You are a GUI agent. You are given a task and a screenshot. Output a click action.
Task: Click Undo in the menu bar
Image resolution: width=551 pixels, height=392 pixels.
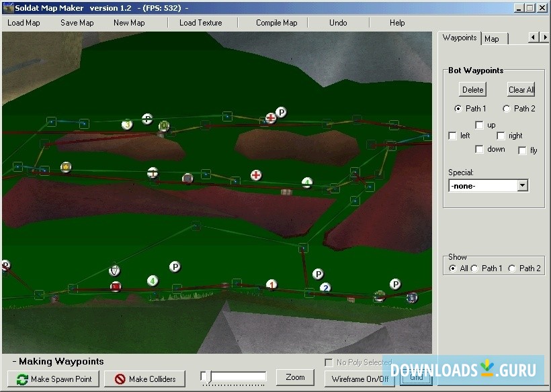338,23
